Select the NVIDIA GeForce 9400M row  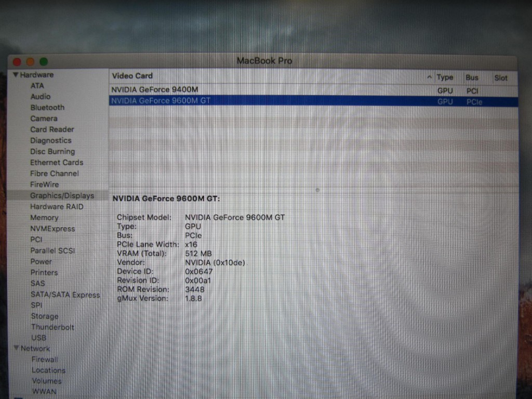tap(155, 90)
